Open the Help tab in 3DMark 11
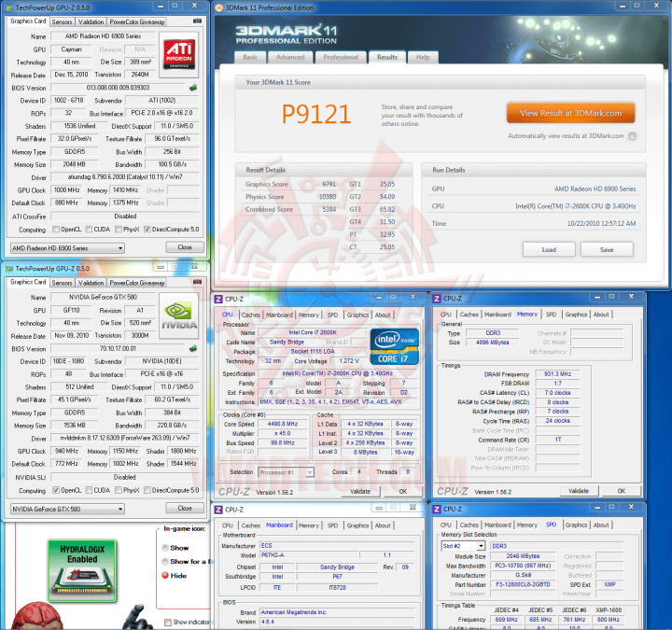The width and height of the screenshot is (672, 630). click(x=423, y=57)
